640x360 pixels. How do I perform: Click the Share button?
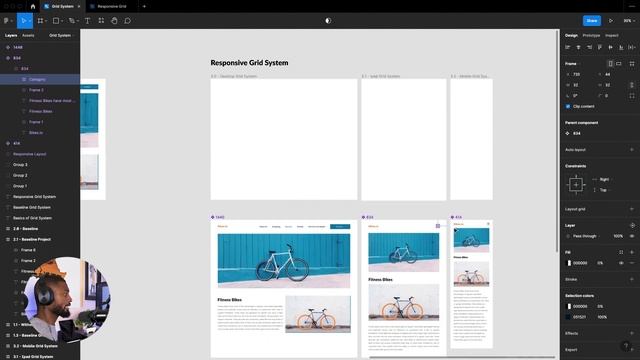(592, 20)
